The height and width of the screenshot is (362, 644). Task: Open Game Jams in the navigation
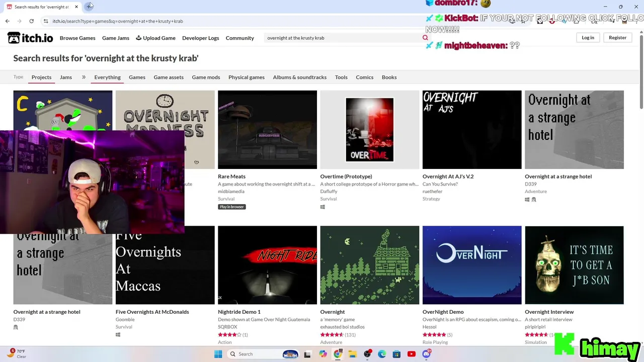click(116, 38)
